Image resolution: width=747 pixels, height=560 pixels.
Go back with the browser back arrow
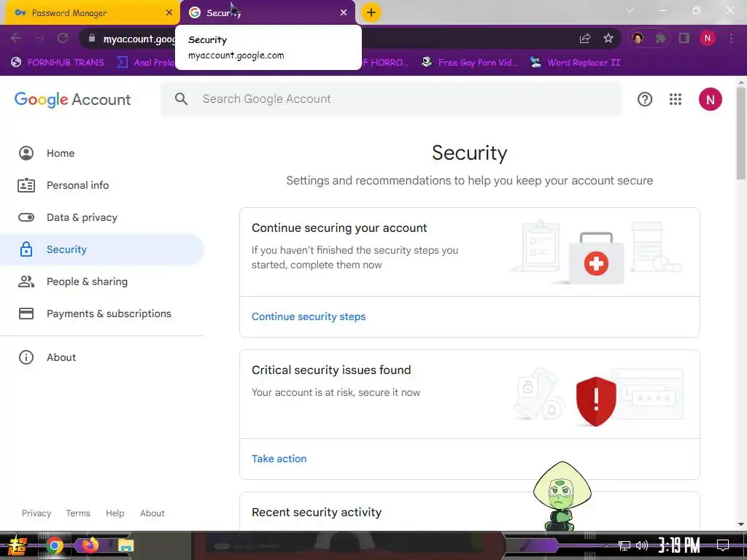click(16, 38)
